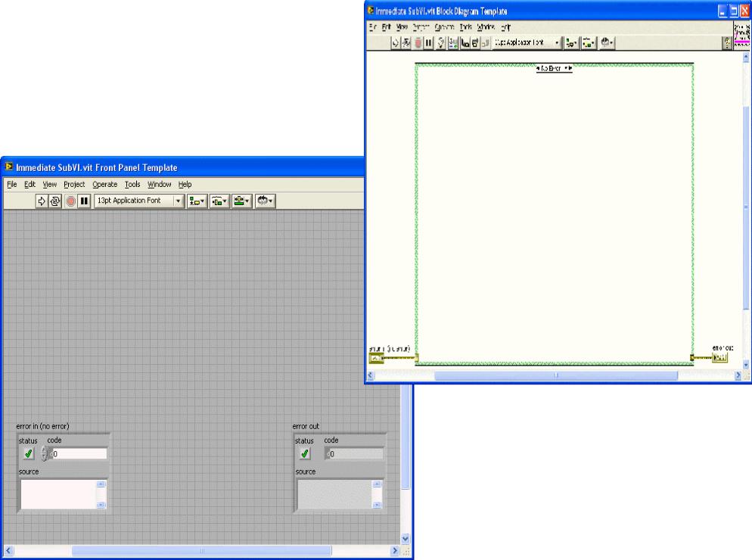
Task: Open Resize Objects menu in Front Panel
Action: pos(241,201)
